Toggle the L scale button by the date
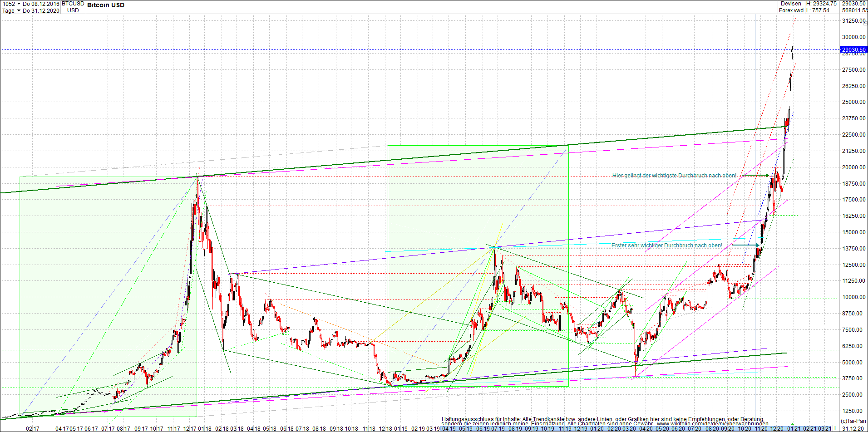This screenshot has height=432, width=868. [836, 428]
